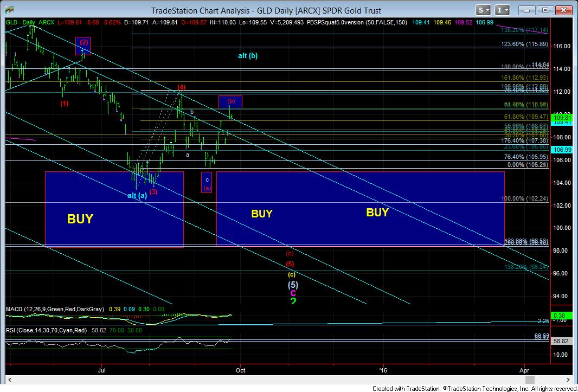This screenshot has width=578, height=392.
Task: Click the 'Oct' date axis label
Action: [241, 370]
